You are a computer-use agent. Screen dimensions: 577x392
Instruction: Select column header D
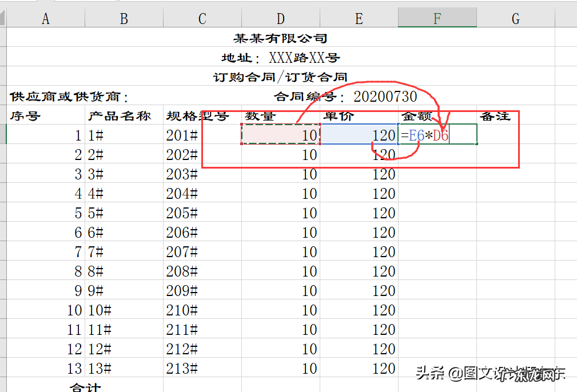pyautogui.click(x=280, y=18)
